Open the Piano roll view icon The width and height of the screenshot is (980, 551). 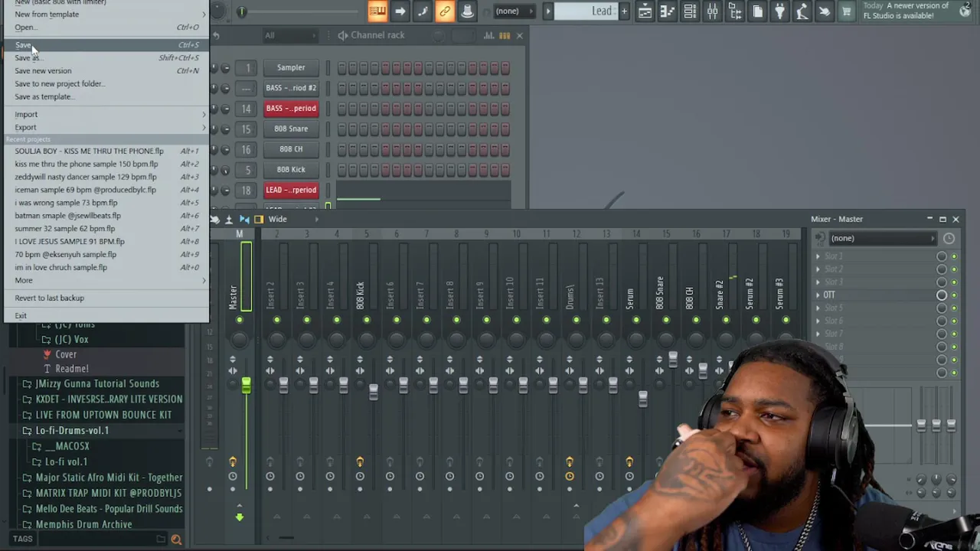[668, 11]
